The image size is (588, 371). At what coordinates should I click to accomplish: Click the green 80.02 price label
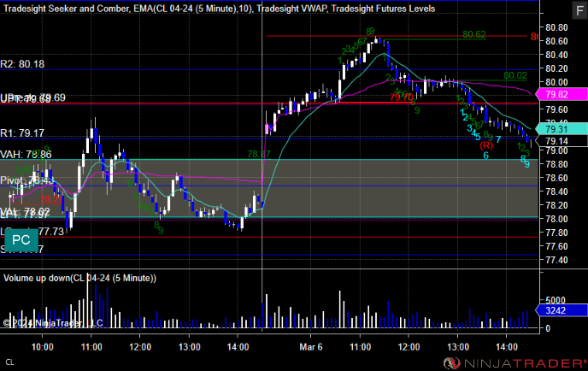[514, 76]
